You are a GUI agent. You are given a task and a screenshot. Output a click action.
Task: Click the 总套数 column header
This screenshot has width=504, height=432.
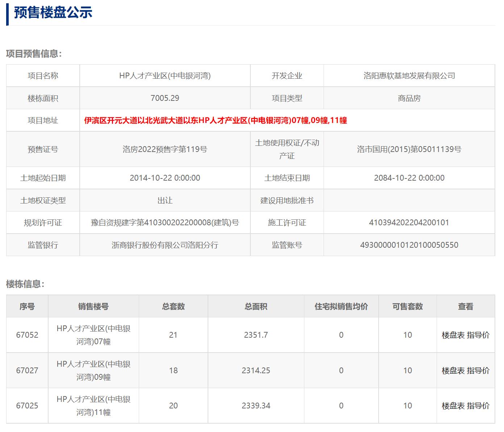pyautogui.click(x=173, y=306)
